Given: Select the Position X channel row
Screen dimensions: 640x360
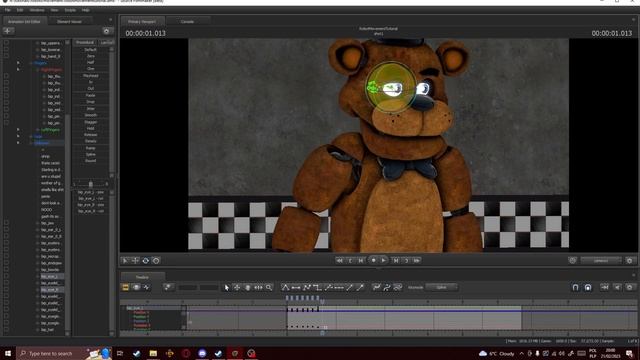Looking at the screenshot, I should [x=141, y=312].
